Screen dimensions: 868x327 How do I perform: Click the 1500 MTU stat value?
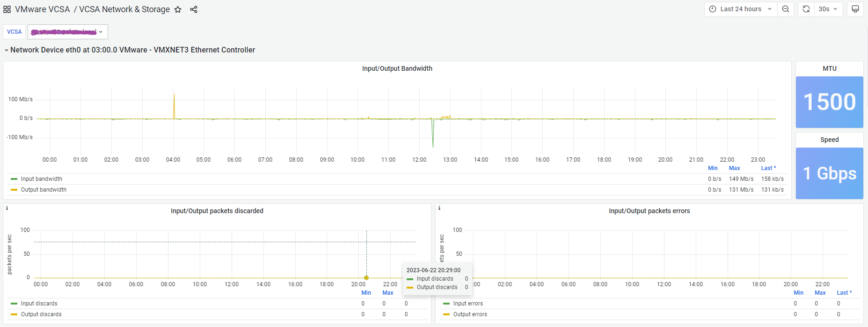coord(830,102)
